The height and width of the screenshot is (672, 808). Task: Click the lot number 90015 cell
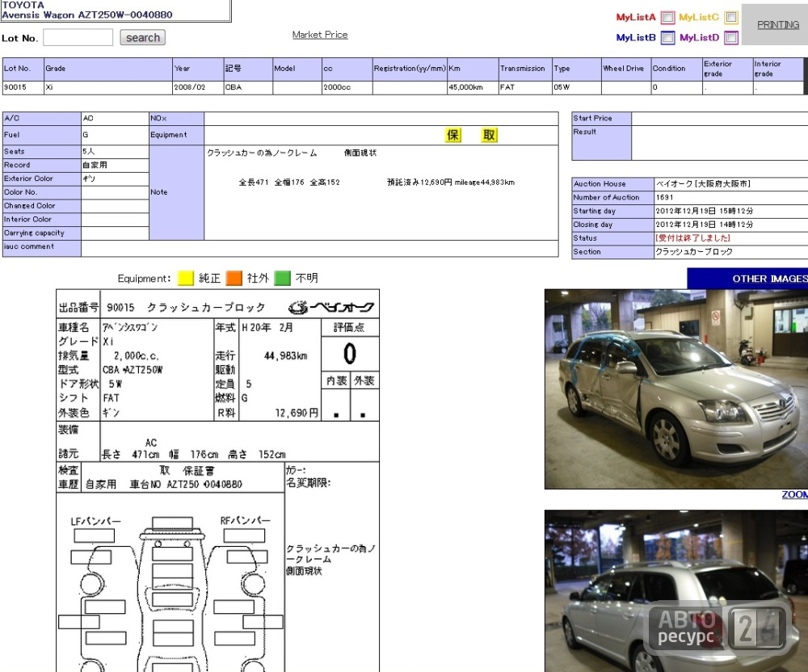(23, 87)
